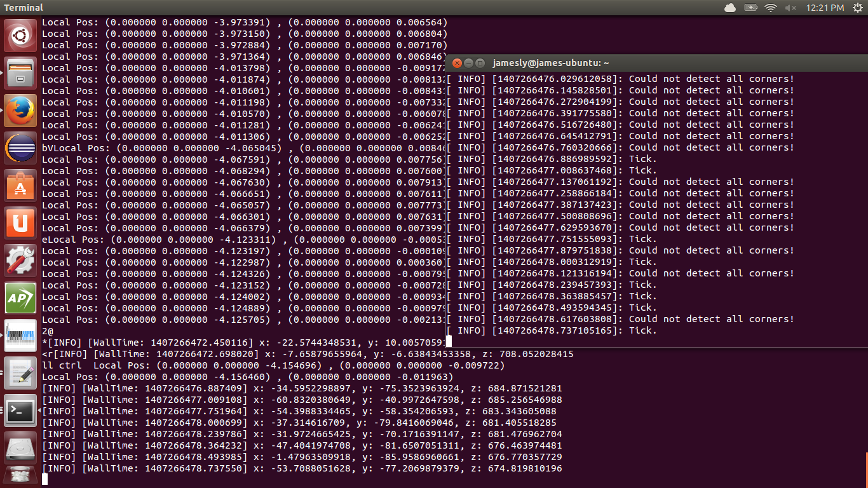Screen dimensions: 868x488
Task: Launch APM Planner from the launcher
Action: [x=20, y=298]
